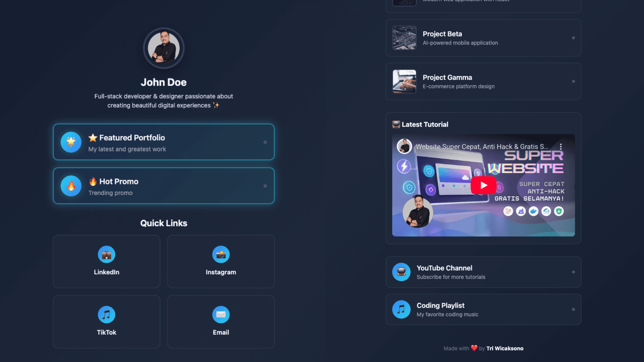Click the YouTube Channel TV icon
The height and width of the screenshot is (362, 644).
point(401,272)
